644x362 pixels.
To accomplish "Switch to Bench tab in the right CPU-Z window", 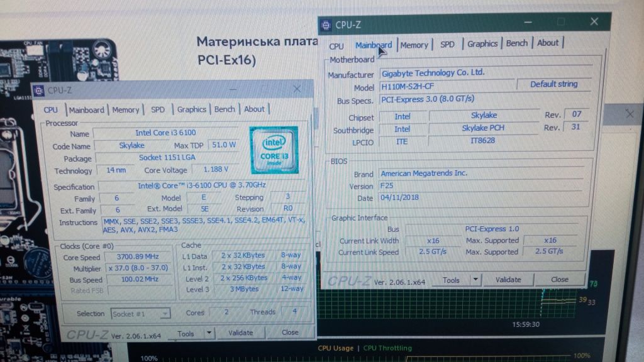I will 517,43.
